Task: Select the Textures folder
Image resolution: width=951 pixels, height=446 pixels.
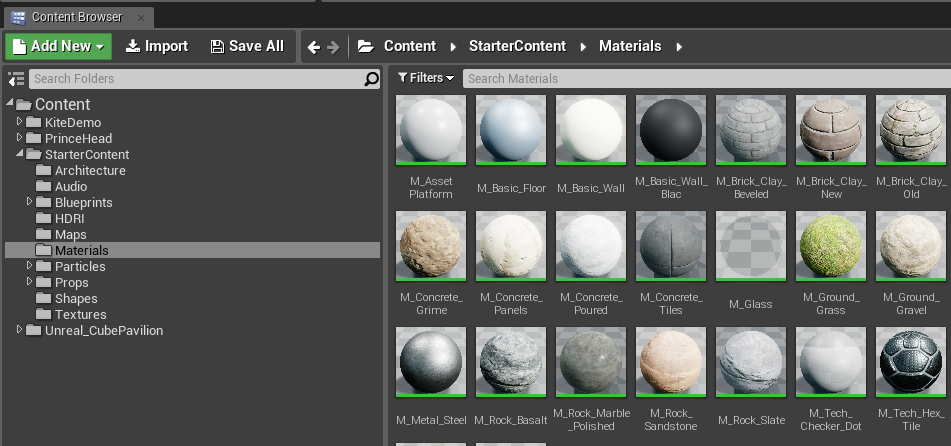Action: tap(81, 314)
